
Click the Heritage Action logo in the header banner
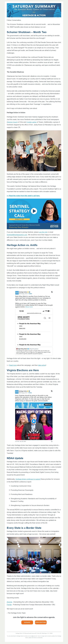click(34, 15)
